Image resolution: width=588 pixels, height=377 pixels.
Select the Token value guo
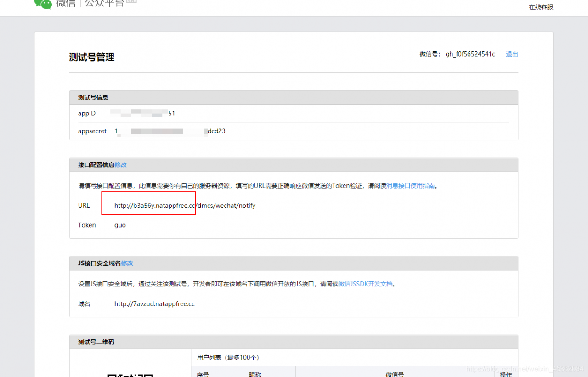click(x=120, y=225)
